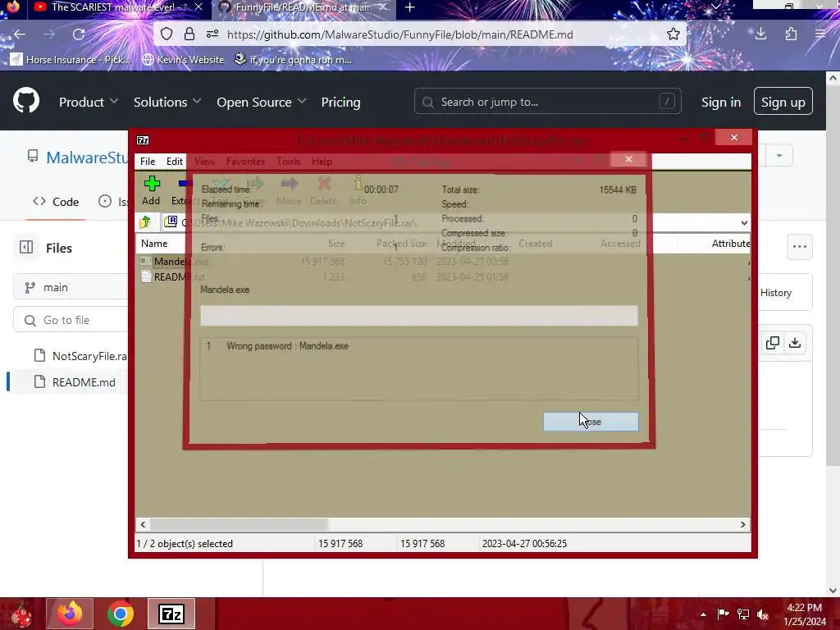Bookmark this page with the star icon
840x630 pixels.
(x=673, y=34)
